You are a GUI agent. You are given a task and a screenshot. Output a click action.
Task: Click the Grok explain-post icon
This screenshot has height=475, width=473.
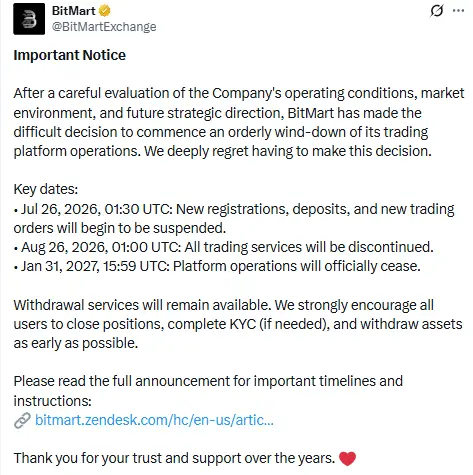coord(436,11)
